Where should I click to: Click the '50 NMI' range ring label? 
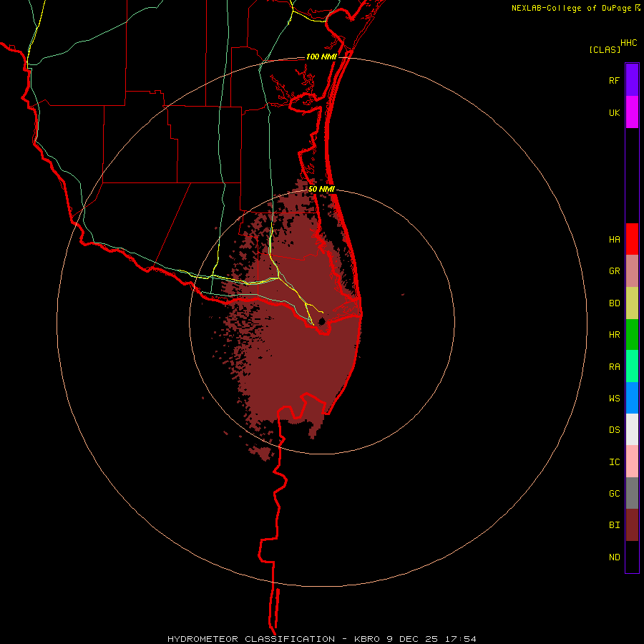point(321,190)
